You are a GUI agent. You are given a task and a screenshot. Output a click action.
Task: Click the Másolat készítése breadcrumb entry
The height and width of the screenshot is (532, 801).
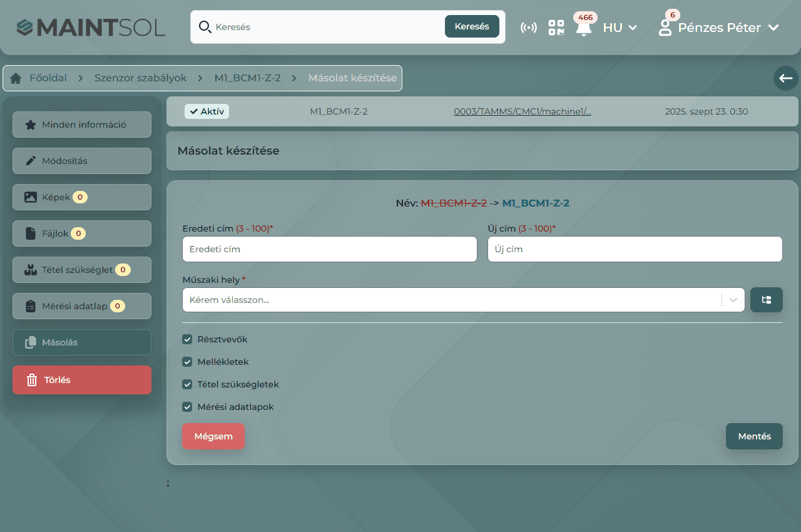pyautogui.click(x=352, y=78)
